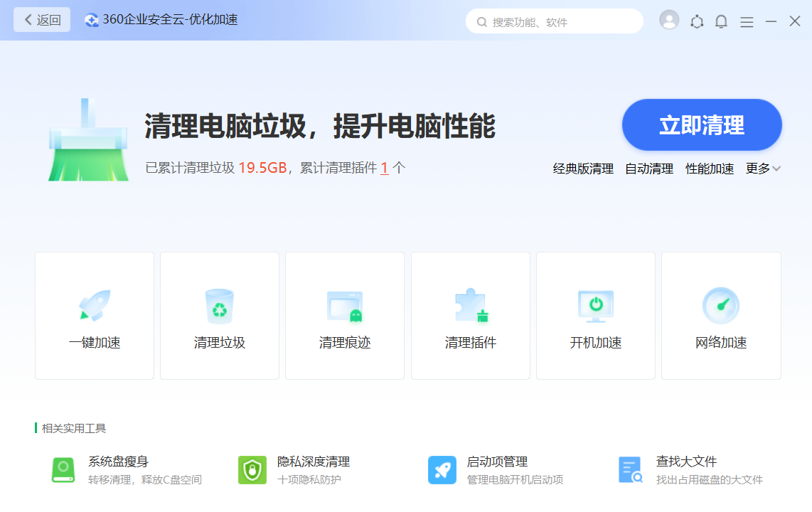Image resolution: width=812 pixels, height=512 pixels.
Task: Open 隐私深度清理 shield lock icon
Action: pos(252,470)
